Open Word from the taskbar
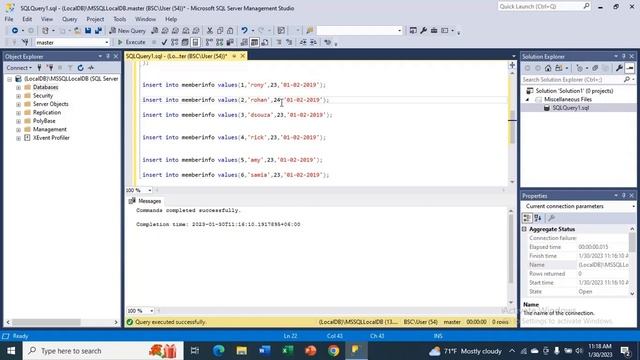 click(x=264, y=351)
